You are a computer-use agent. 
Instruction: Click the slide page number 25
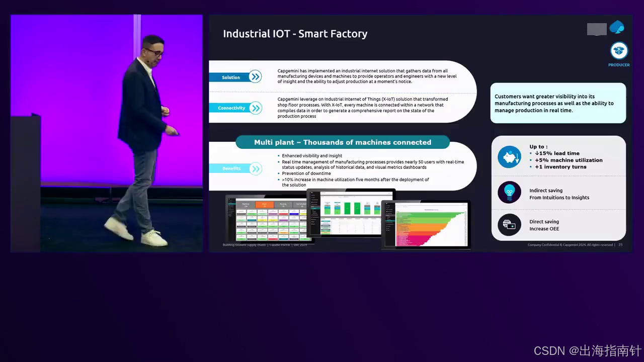tap(620, 245)
